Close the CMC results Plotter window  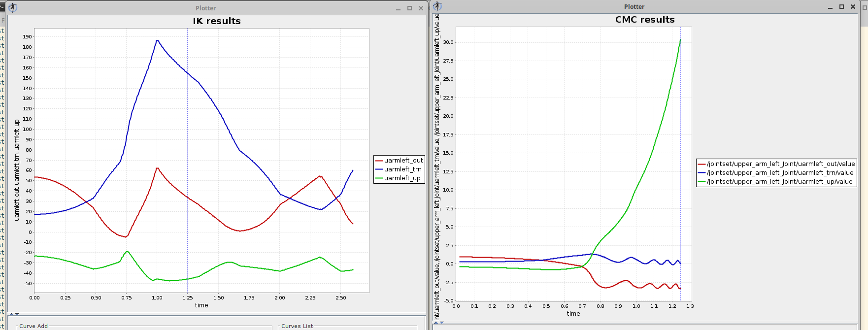point(853,7)
